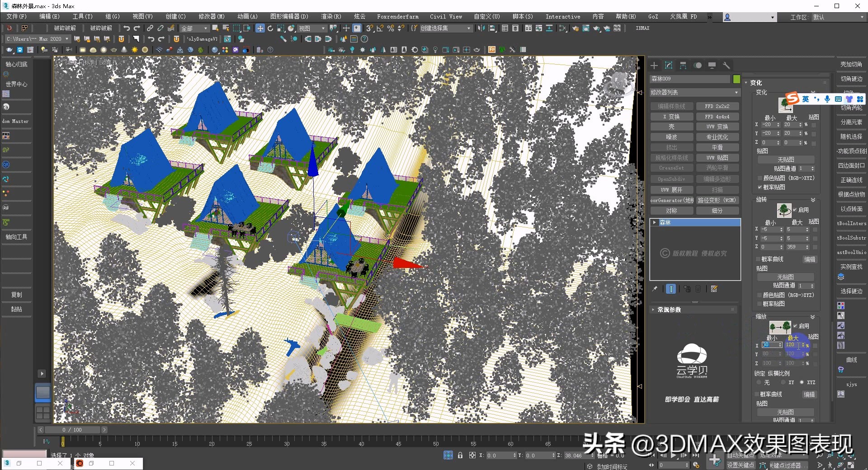Open the Select by Name dialog
The width and height of the screenshot is (868, 470).
tap(226, 28)
